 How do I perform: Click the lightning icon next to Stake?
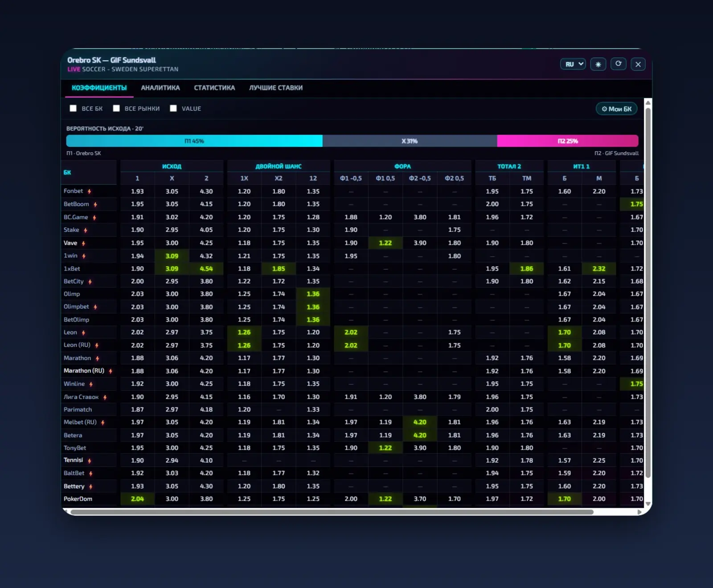pyautogui.click(x=86, y=230)
